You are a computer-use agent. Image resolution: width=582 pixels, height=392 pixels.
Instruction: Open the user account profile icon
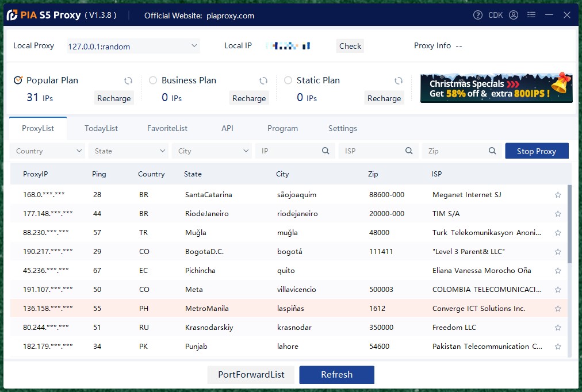click(514, 15)
